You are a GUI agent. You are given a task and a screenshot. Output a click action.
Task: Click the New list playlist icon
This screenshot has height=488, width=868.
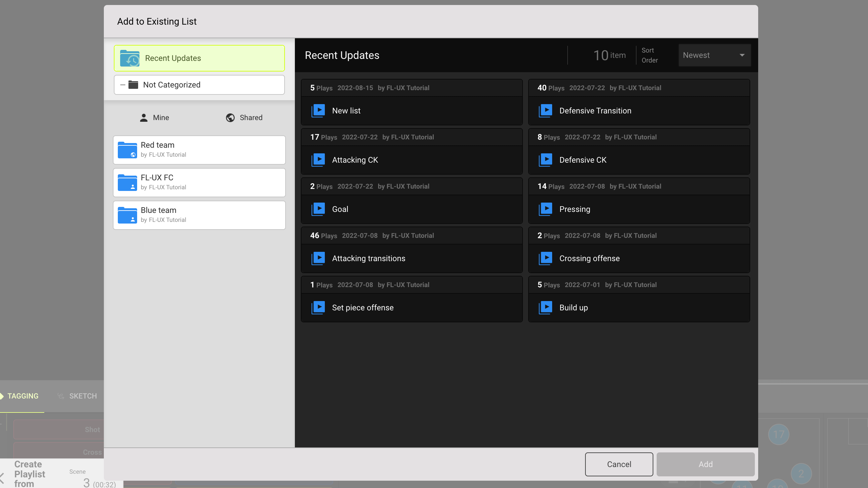coord(318,111)
